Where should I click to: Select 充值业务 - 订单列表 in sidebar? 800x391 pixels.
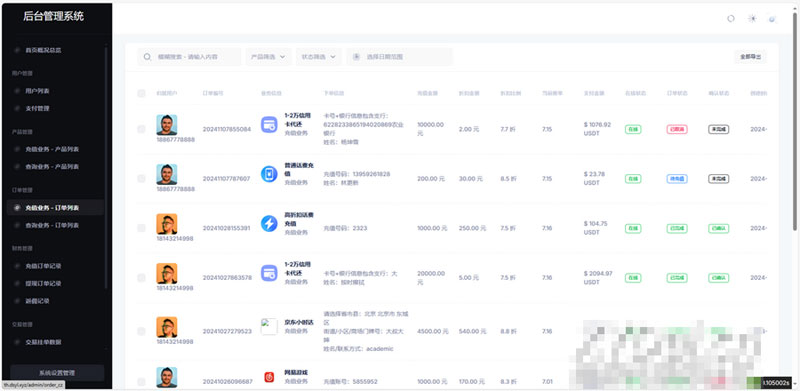pos(56,208)
